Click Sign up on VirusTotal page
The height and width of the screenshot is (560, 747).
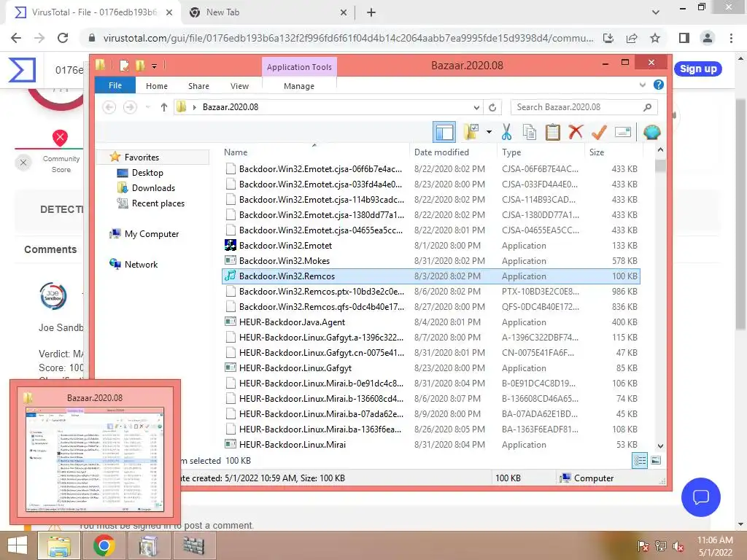[x=698, y=69]
